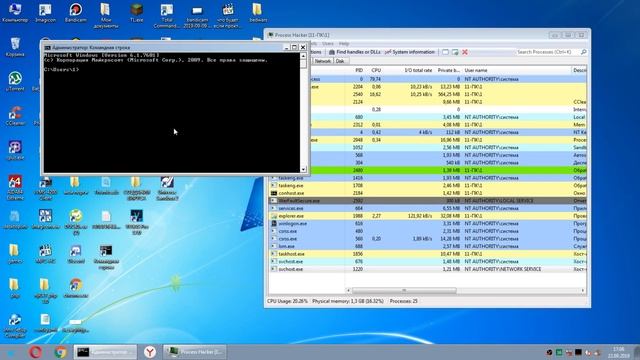Image resolution: width=640 pixels, height=360 pixels.
Task: Click the Physical memory status bar entry
Action: 348,301
